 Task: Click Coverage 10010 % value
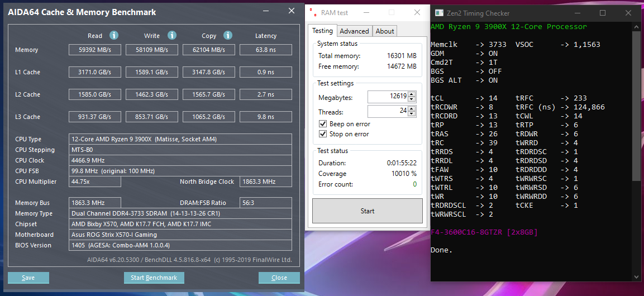pos(404,174)
